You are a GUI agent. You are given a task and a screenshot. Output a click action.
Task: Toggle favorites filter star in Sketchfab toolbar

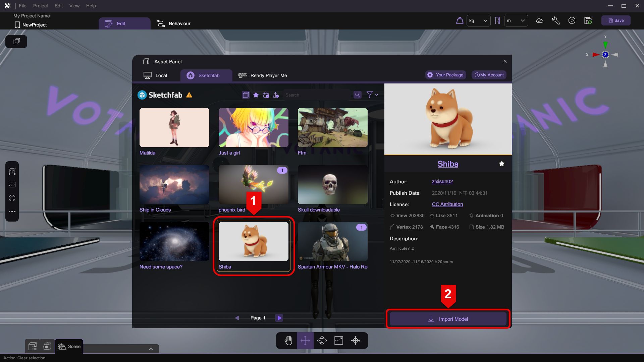(256, 95)
